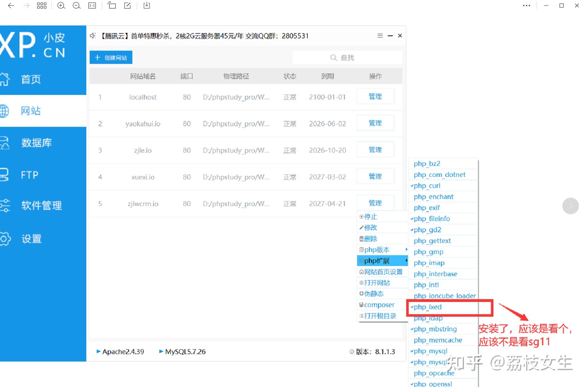
Task: Open the FTP section in sidebar
Action: 29,175
